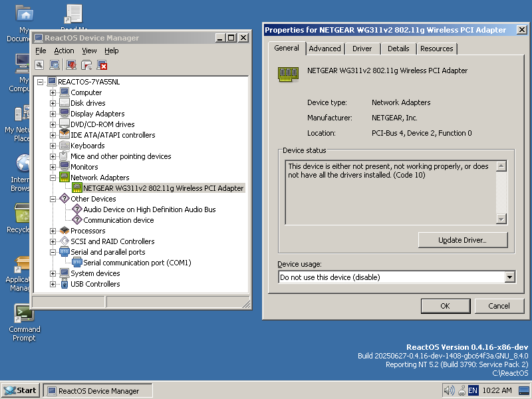Screen dimensions: 532x399
Task: Click the Properties wrench toolbar icon
Action: pyautogui.click(x=39, y=65)
